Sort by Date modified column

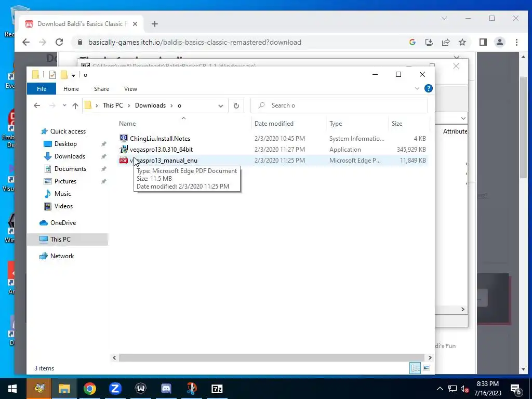click(x=274, y=124)
